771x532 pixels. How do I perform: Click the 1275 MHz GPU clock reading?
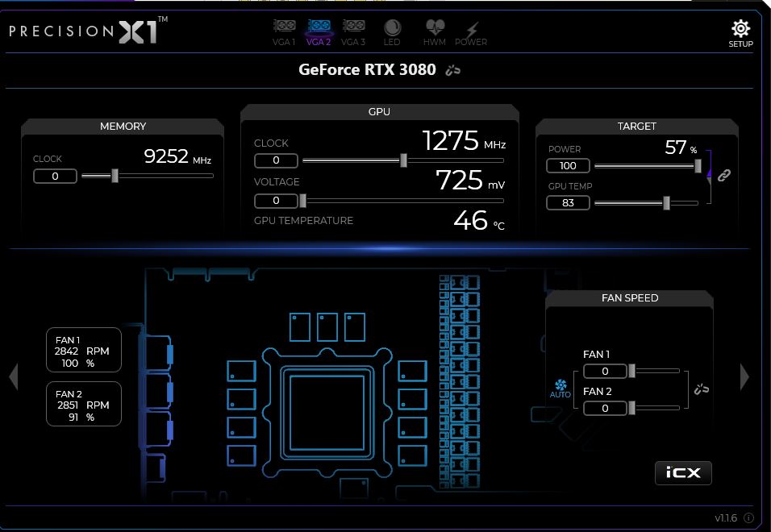pos(464,141)
